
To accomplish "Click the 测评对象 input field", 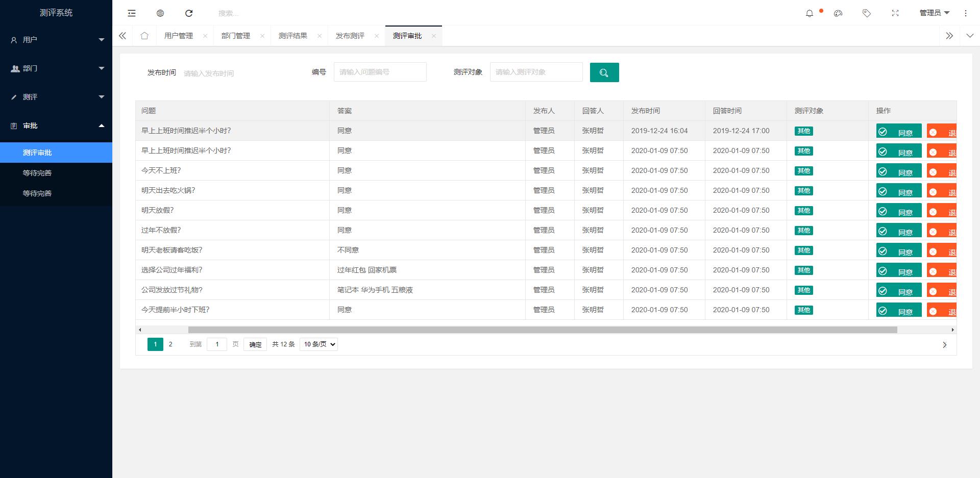I will (536, 72).
